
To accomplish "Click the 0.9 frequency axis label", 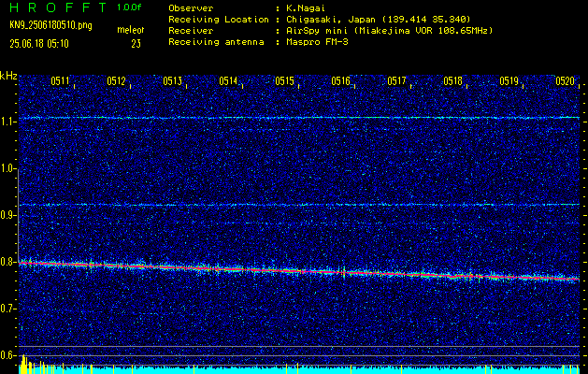I will click(7, 215).
